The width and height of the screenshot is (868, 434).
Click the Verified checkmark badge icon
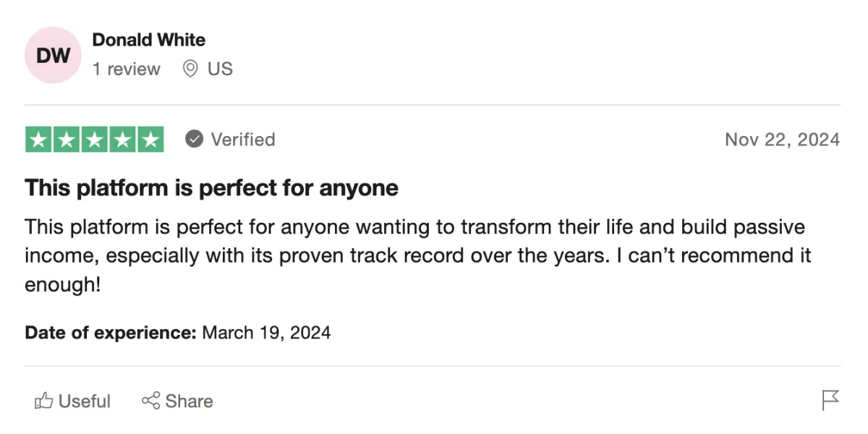(x=194, y=139)
